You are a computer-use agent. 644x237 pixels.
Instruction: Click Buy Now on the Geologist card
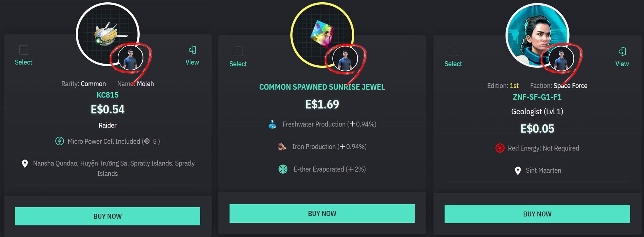pos(537,214)
